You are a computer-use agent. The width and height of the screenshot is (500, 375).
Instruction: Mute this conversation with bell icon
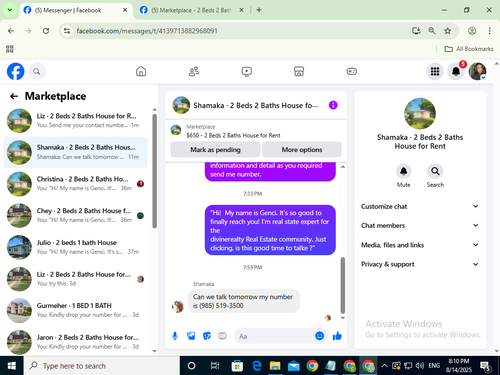click(403, 171)
